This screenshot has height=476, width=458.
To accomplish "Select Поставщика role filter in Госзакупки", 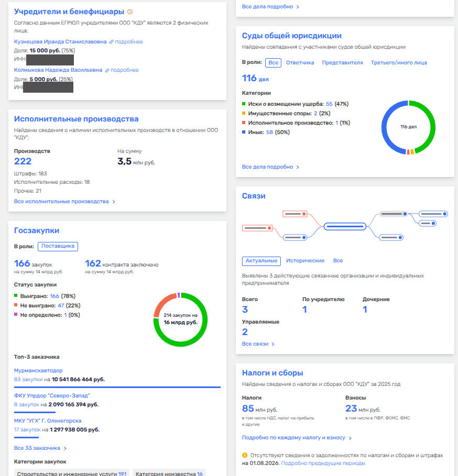I will click(x=58, y=246).
